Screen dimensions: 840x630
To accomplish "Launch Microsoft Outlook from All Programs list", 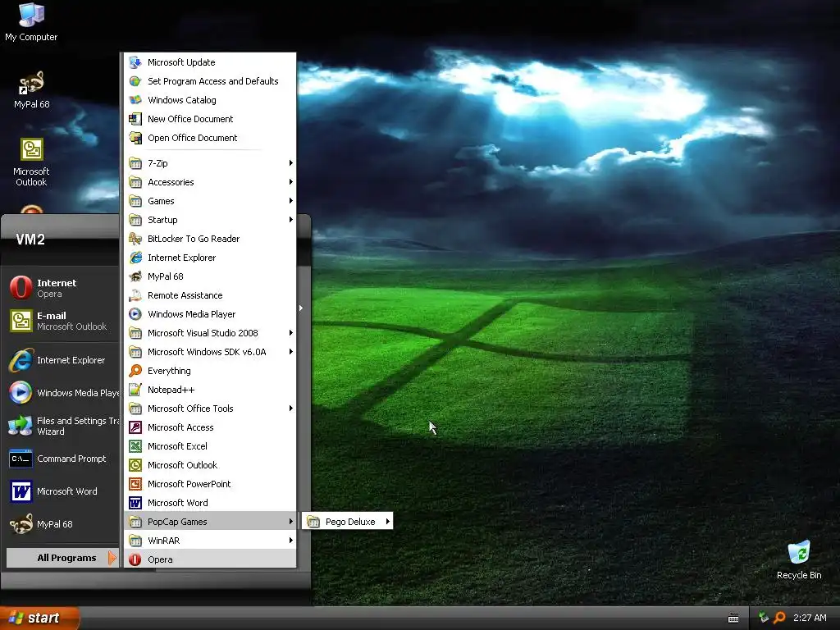I will pyautogui.click(x=210, y=465).
